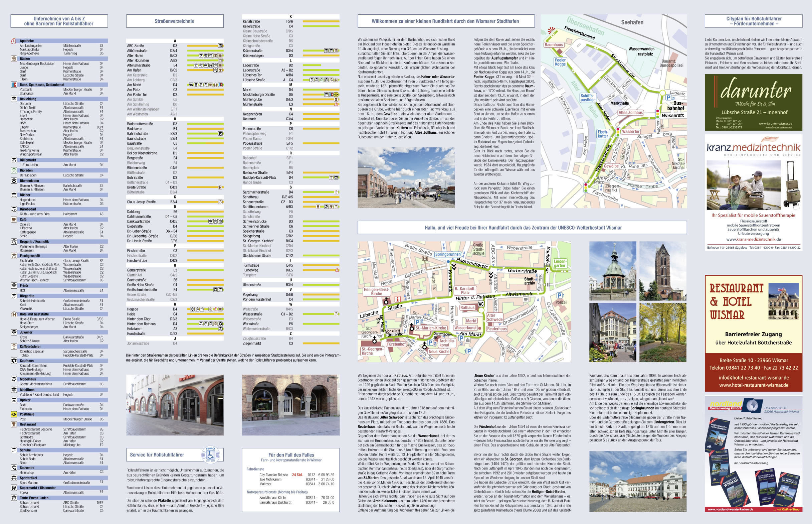Click the New Yorker storefront photo
812x524 pixels.
(x=175, y=405)
